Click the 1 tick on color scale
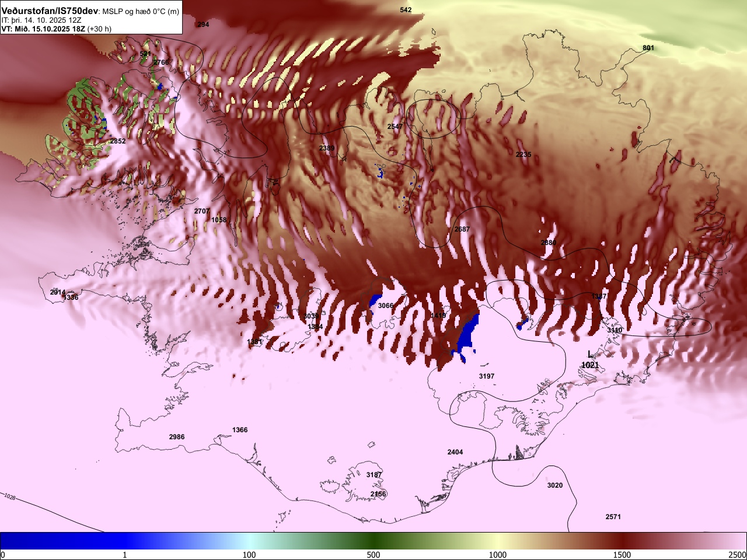The width and height of the screenshot is (747, 560). coord(124,554)
